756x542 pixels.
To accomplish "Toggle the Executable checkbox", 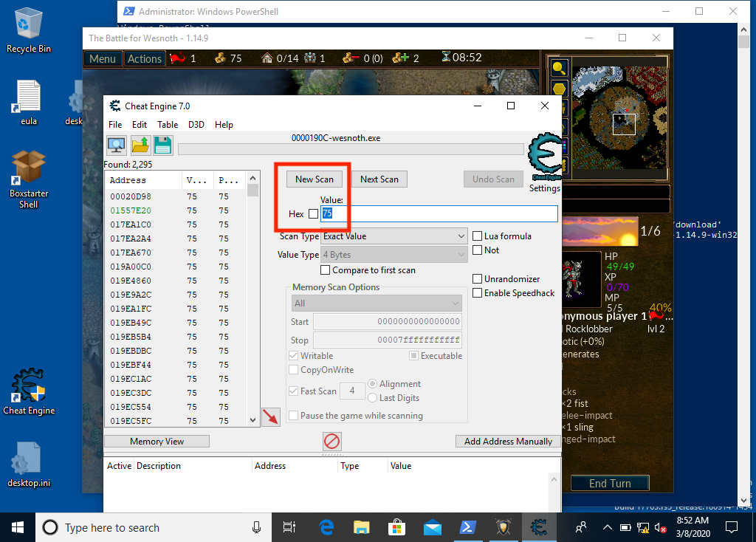I will coord(413,355).
